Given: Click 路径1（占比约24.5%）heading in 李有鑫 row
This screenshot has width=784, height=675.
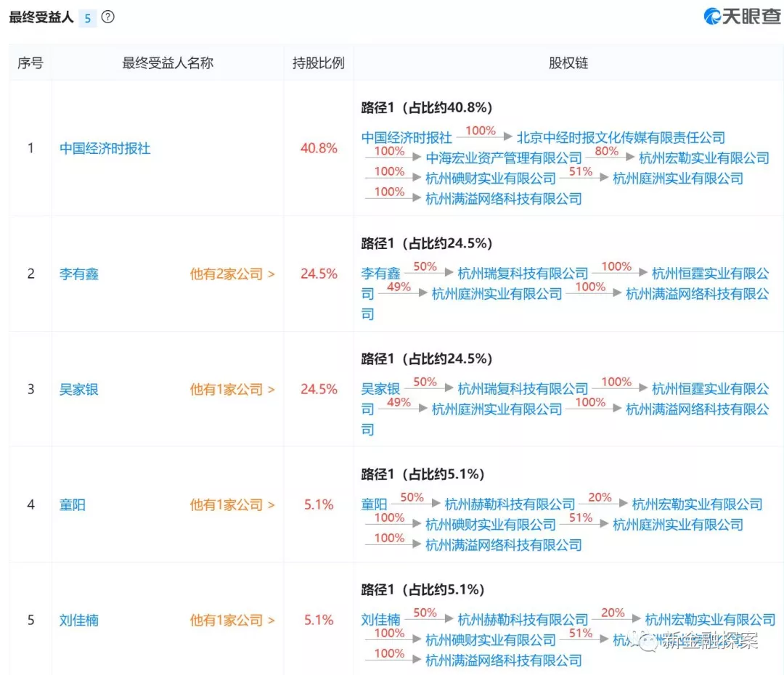Looking at the screenshot, I should click(x=427, y=243).
